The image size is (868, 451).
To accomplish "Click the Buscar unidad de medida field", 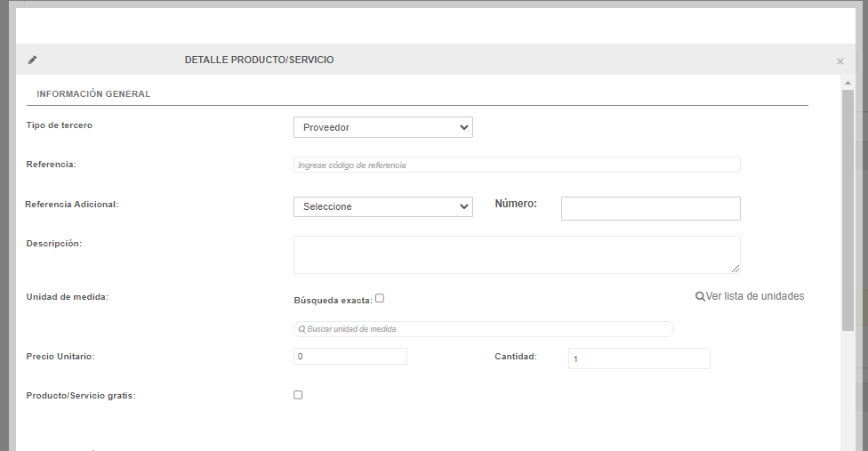I will (483, 329).
